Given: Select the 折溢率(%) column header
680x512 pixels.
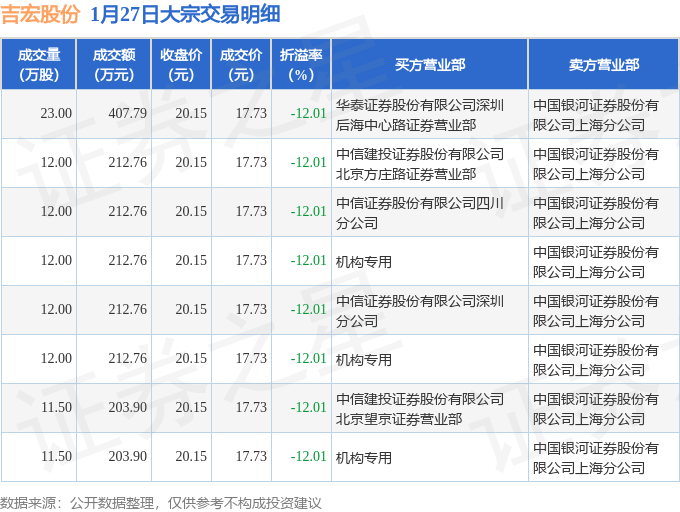Looking at the screenshot, I should (301, 65).
